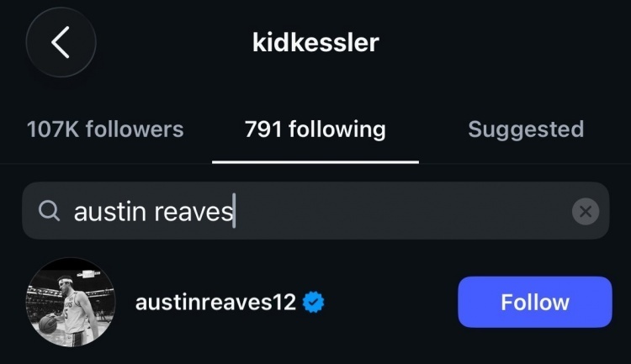This screenshot has height=364, width=631.
Task: Click the kidkessler profile title
Action: (315, 42)
